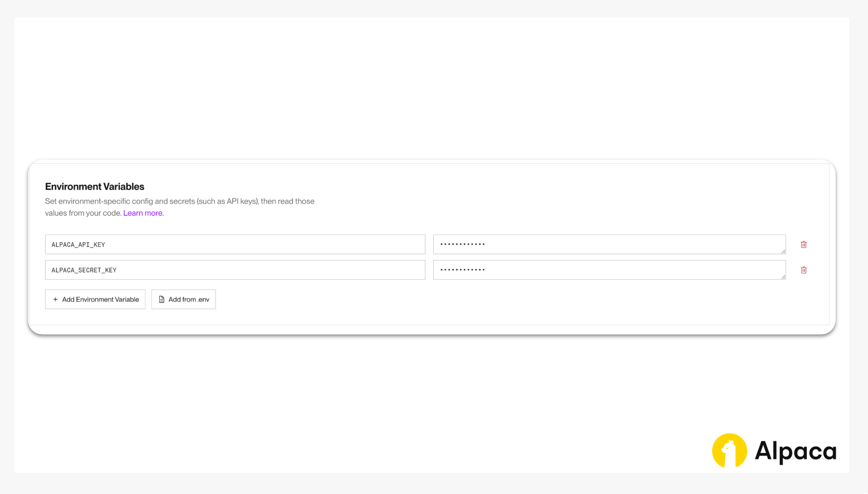Click masked dots in the ALPACA_API_KEY value
Viewport: 868px width, 494px height.
coord(462,244)
